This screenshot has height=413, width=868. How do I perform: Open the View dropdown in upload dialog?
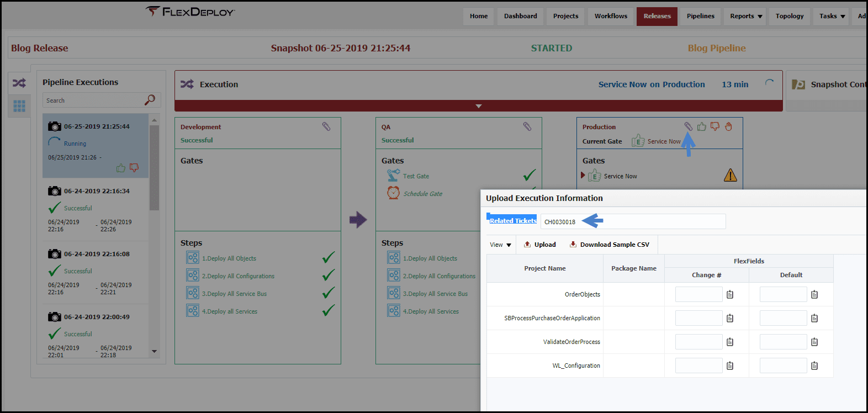[x=501, y=245]
